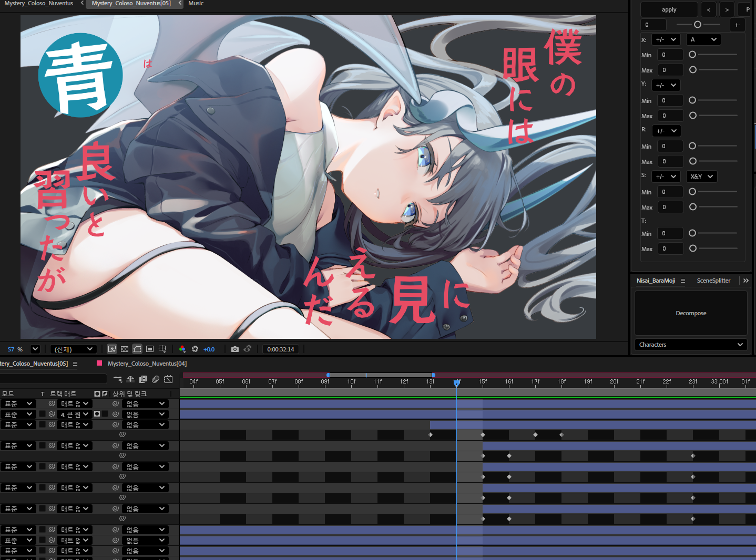
Task: Click the T Max input field
Action: (670, 248)
